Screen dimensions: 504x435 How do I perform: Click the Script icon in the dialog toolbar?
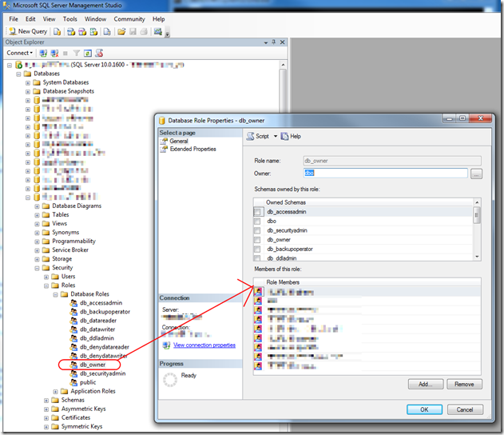coord(250,137)
